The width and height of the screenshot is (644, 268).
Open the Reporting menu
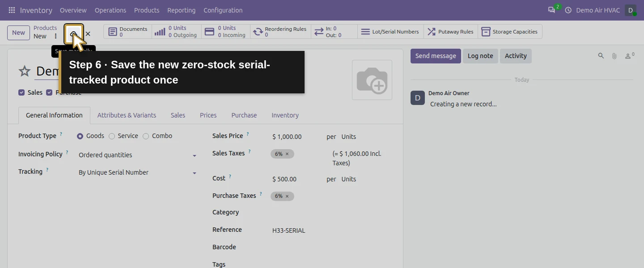[181, 10]
